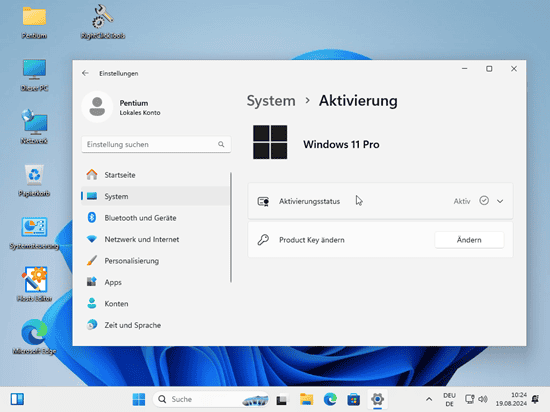Click the search magnifier icon in Settings
Viewport: 550px width, 412px height.
(221, 144)
